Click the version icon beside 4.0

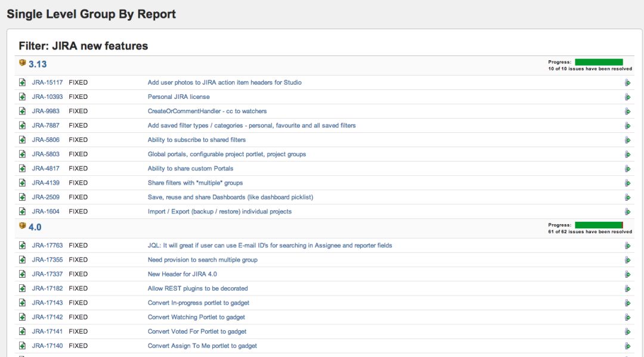[22, 226]
